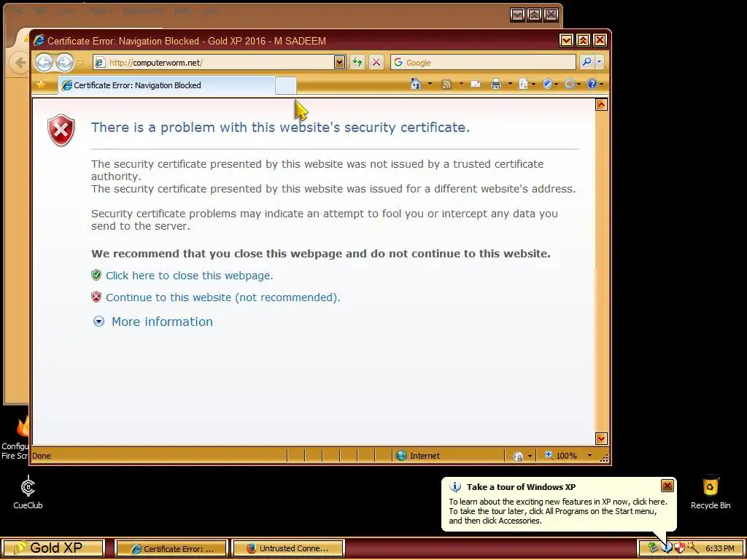Screen dimensions: 747x560
Task: Refresh the page with green arrows icon
Action: pos(357,62)
